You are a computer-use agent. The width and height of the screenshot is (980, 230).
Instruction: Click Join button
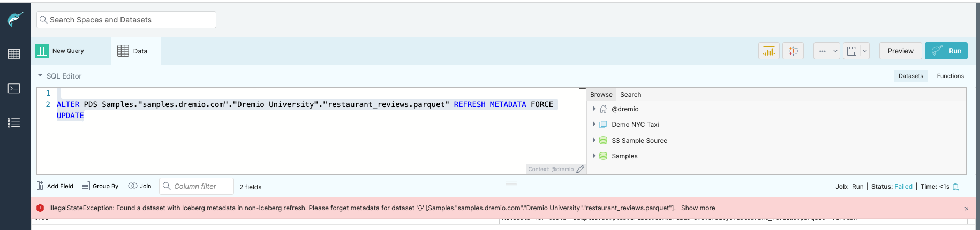pos(140,186)
